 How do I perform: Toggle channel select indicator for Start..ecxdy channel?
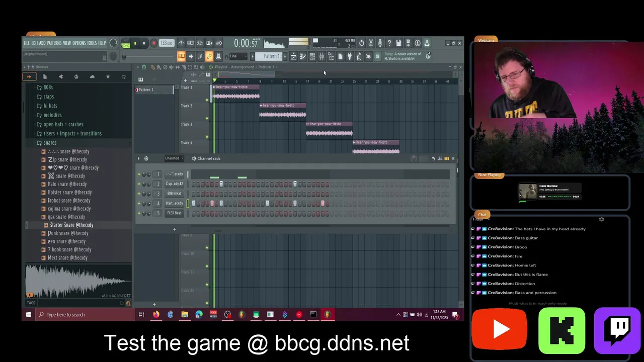[188, 203]
